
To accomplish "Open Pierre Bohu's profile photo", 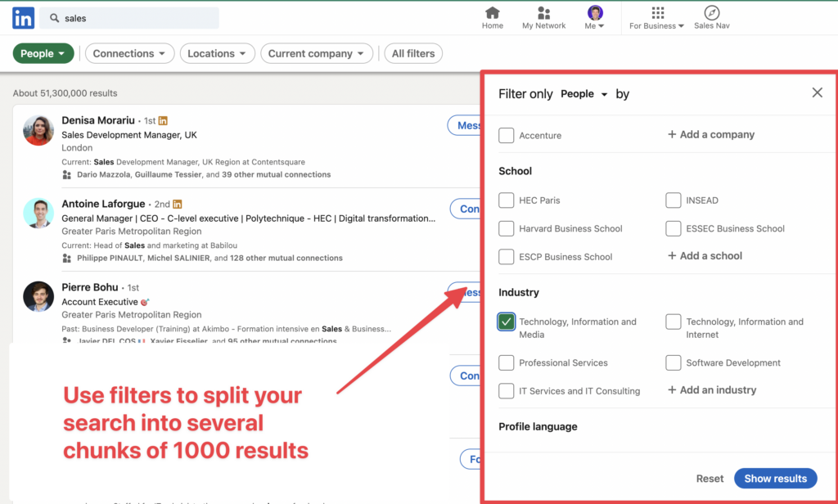I will [x=38, y=297].
